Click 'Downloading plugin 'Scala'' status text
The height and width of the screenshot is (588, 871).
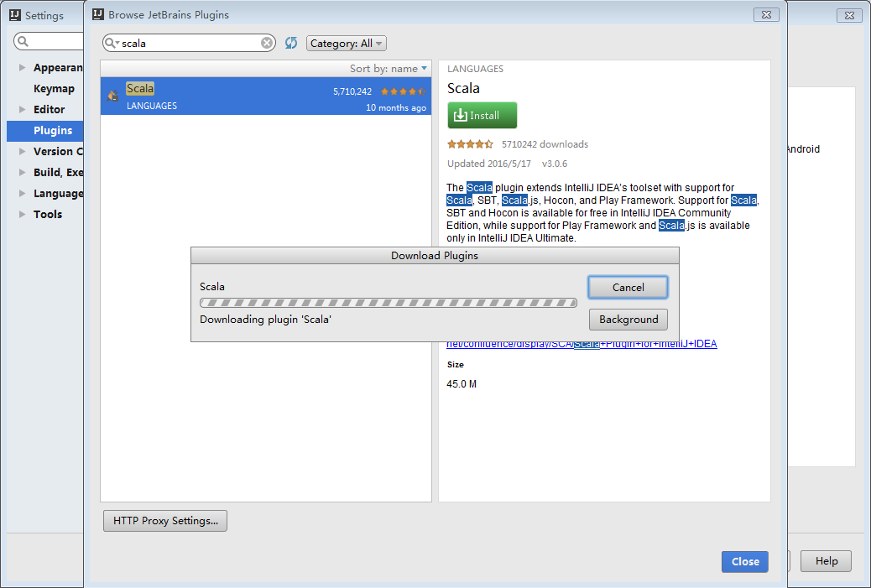pos(265,320)
